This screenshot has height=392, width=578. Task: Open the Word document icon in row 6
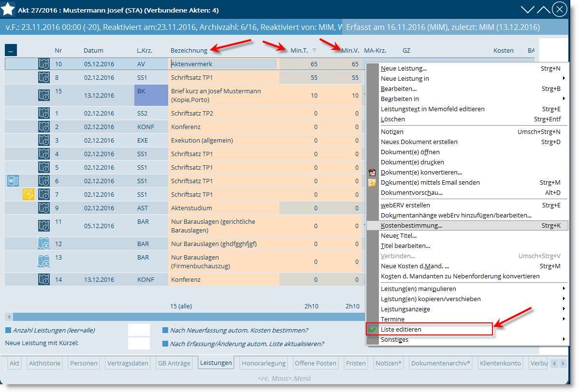pos(13,181)
